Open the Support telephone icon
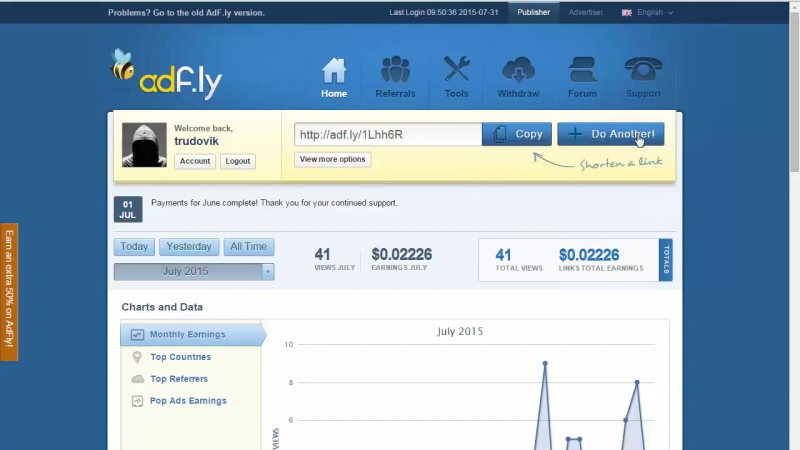The height and width of the screenshot is (450, 800). pos(643,69)
